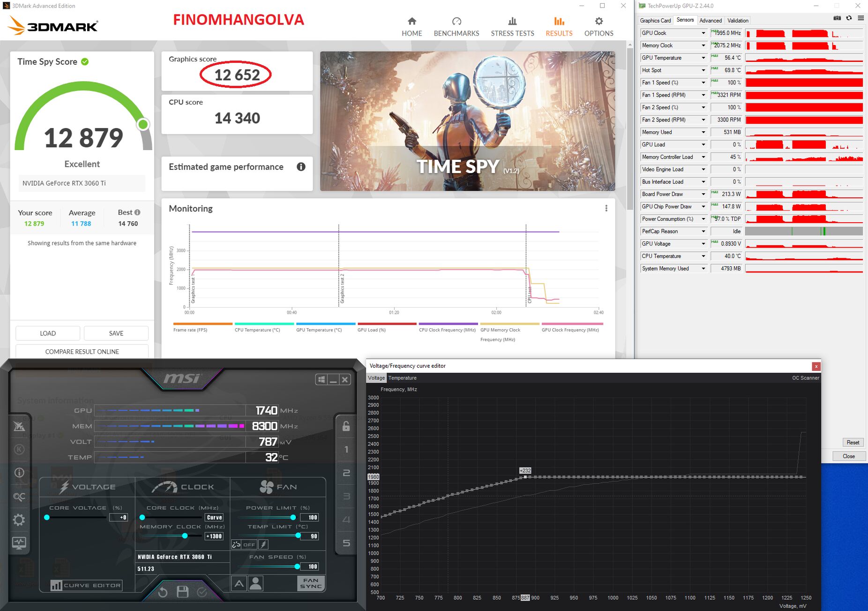868x611 pixels.
Task: Toggle automatic fan speed (A) in Afterburner
Action: point(239,583)
